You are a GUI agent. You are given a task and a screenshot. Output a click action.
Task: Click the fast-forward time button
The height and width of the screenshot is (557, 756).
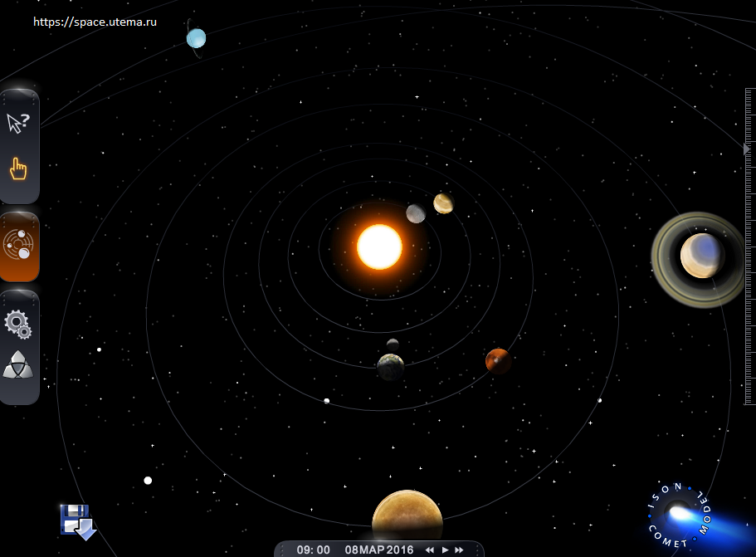click(459, 550)
